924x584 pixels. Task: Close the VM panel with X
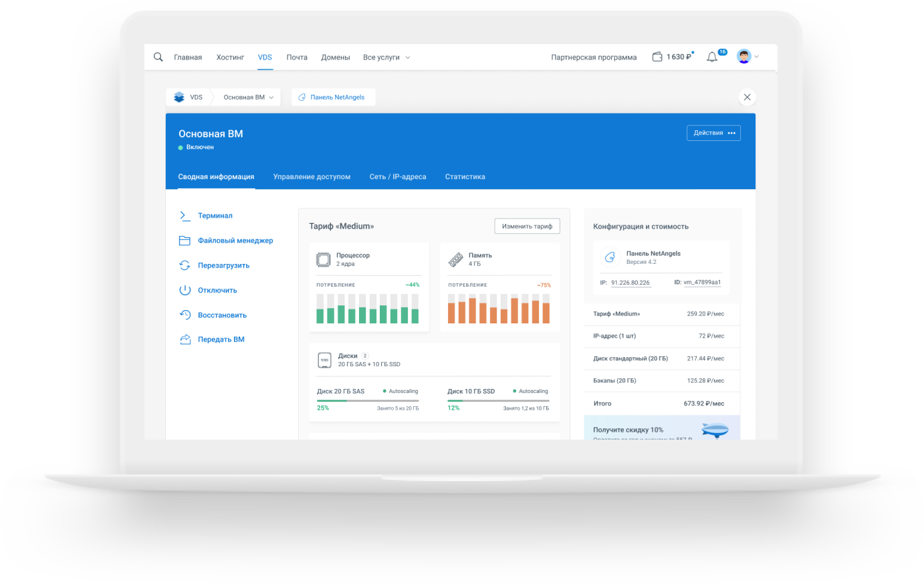747,97
